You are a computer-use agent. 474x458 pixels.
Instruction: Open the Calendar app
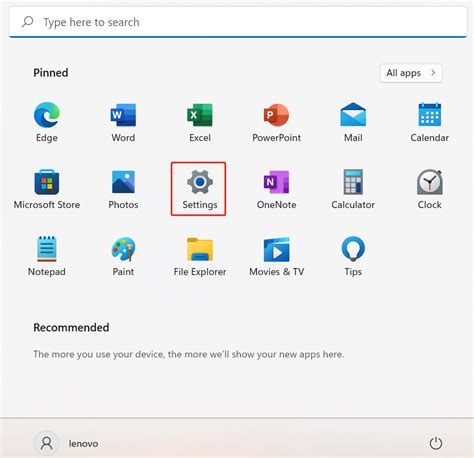click(x=429, y=122)
